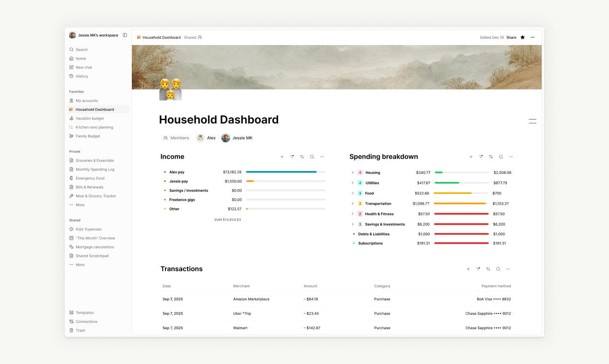Click the Share button in top bar
609x364 pixels.
512,37
